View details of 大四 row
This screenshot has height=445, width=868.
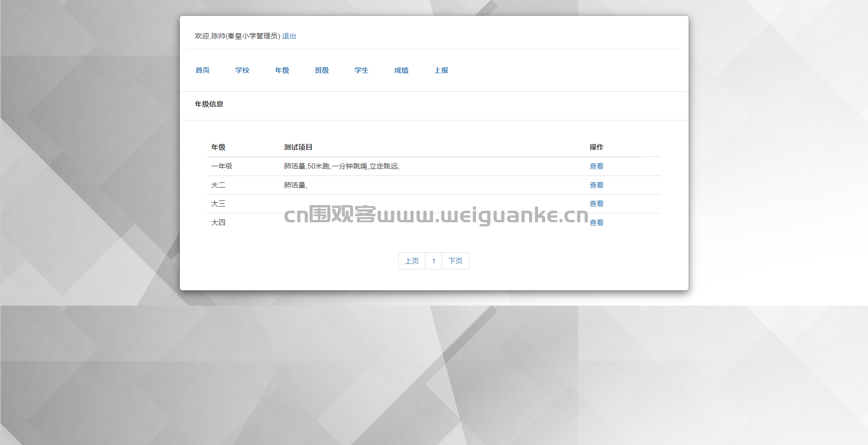[x=596, y=223]
